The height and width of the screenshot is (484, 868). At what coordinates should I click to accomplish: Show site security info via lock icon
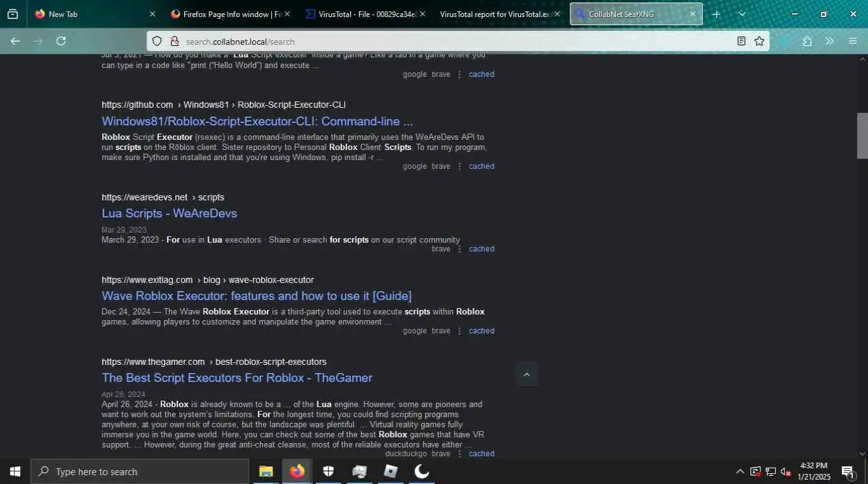pyautogui.click(x=175, y=41)
